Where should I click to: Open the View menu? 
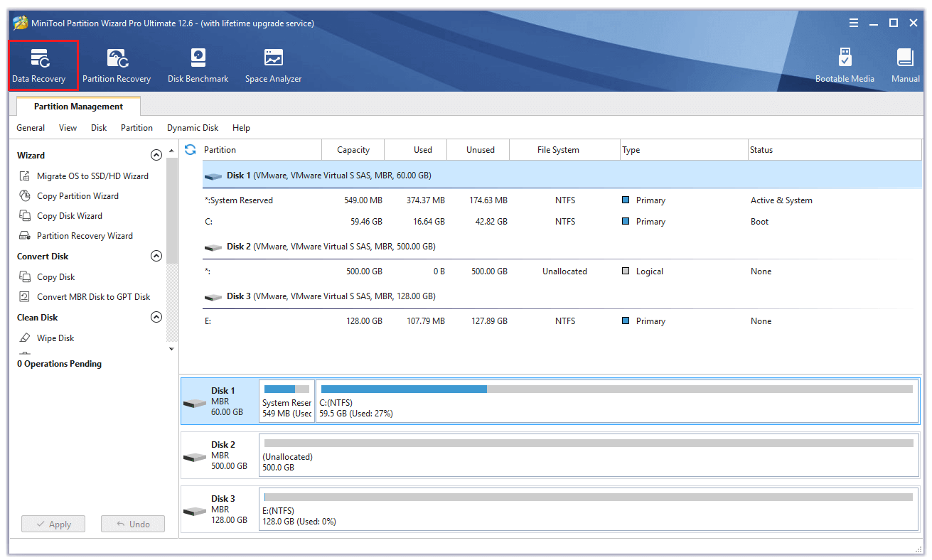(x=68, y=128)
